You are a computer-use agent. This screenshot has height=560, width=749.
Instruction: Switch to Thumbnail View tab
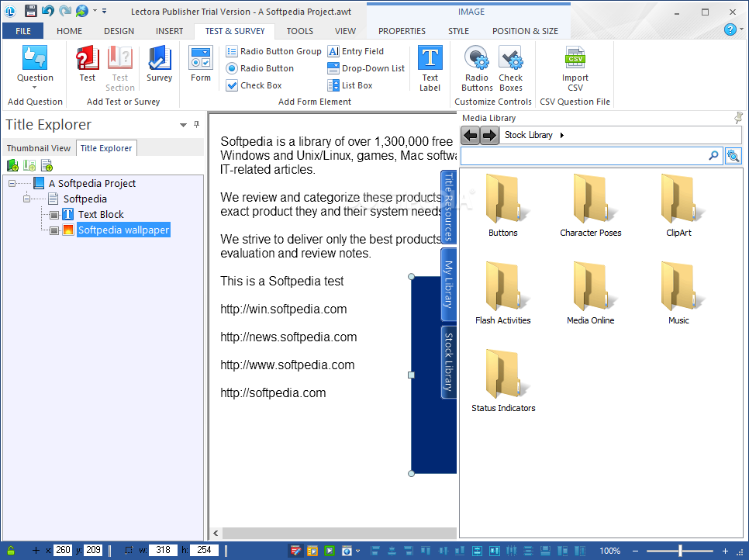pyautogui.click(x=38, y=148)
